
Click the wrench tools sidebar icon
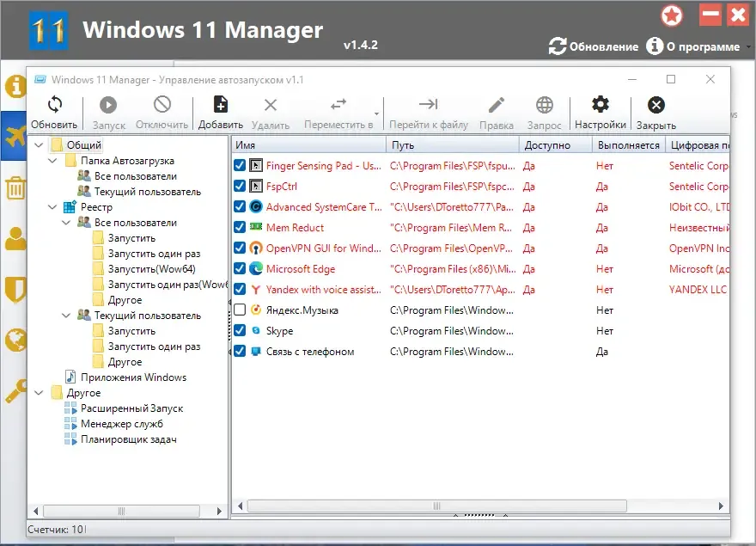15,391
